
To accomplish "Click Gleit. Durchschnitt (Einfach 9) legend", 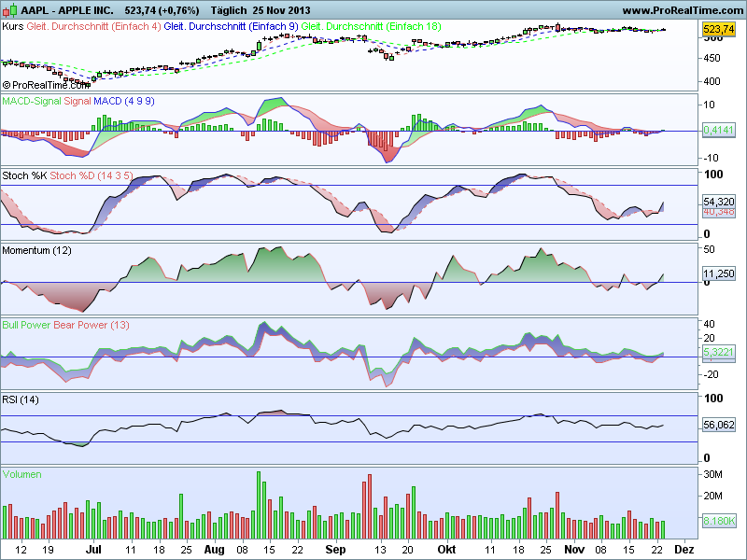I will point(231,26).
